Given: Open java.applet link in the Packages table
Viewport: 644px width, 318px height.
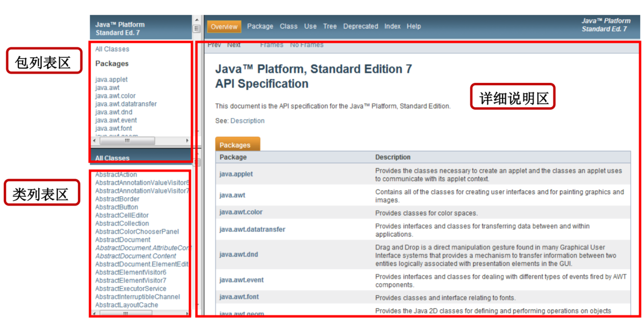Looking at the screenshot, I should (236, 174).
